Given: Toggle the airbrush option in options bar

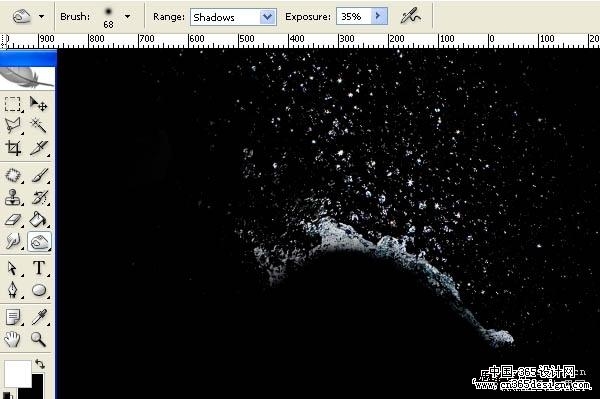Looking at the screenshot, I should [x=411, y=16].
